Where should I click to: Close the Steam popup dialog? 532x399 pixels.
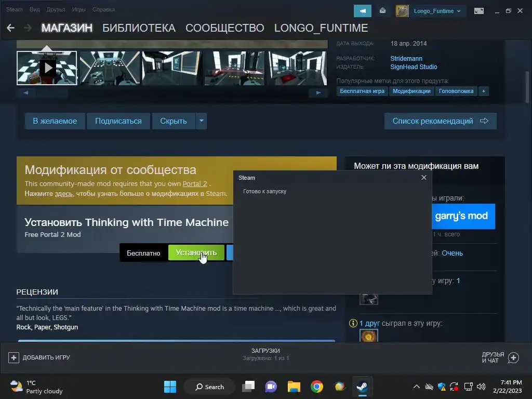coord(424,178)
